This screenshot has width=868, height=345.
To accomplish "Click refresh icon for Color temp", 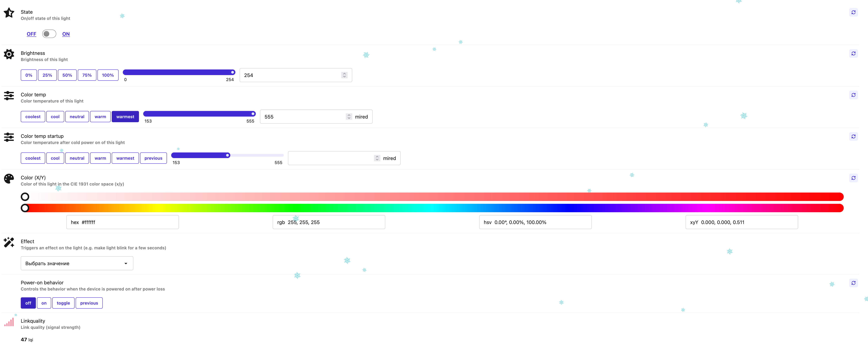I will pos(853,95).
